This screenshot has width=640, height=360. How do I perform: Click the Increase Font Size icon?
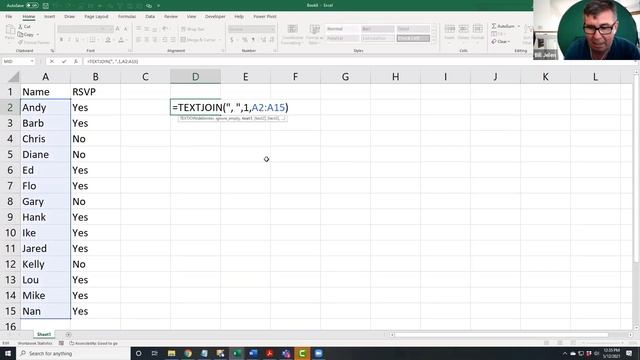click(118, 29)
